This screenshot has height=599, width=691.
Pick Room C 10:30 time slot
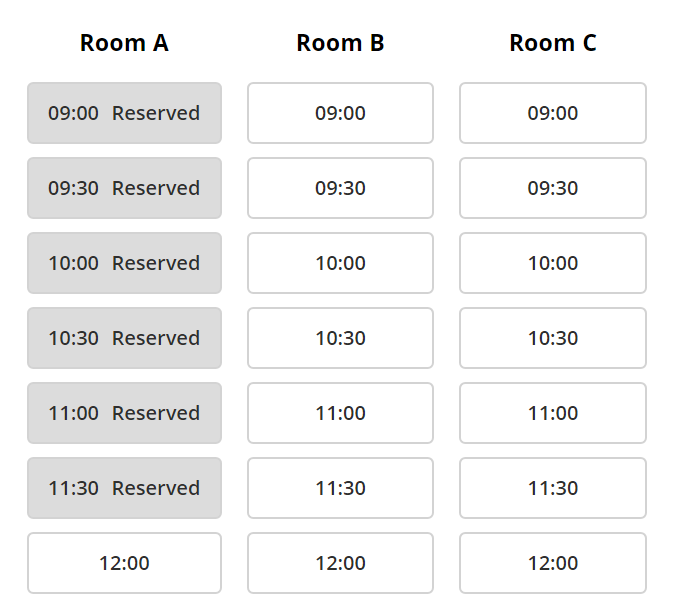click(x=553, y=338)
